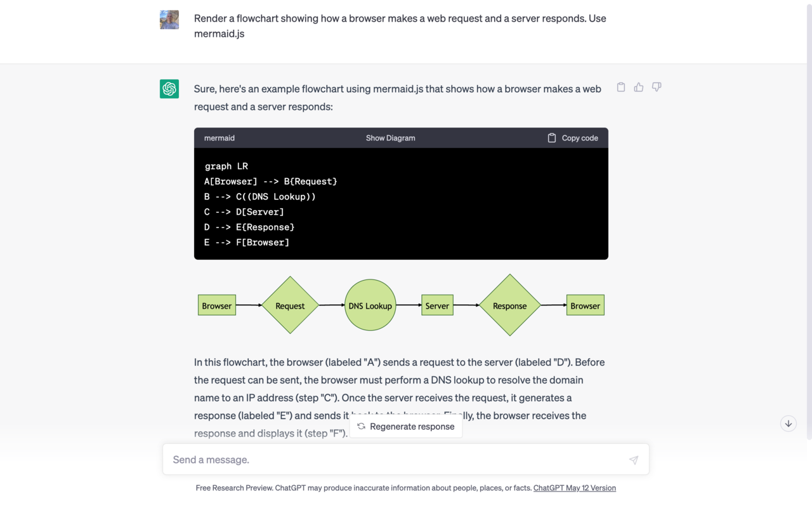Screen dimensions: 812x508
Task: Click the user profile avatar
Action: coord(169,20)
